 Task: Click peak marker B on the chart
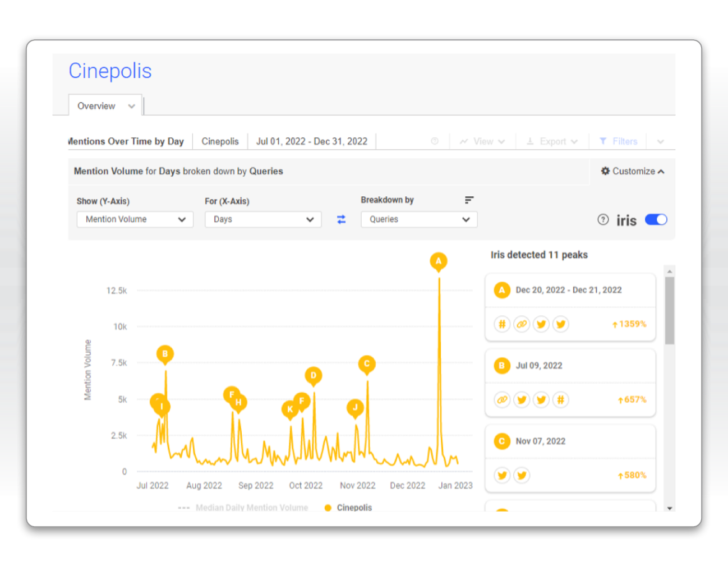(165, 354)
